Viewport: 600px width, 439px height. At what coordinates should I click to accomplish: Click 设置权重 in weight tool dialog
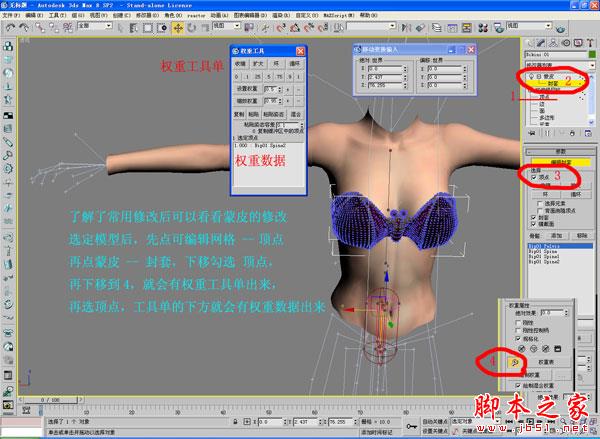click(247, 89)
